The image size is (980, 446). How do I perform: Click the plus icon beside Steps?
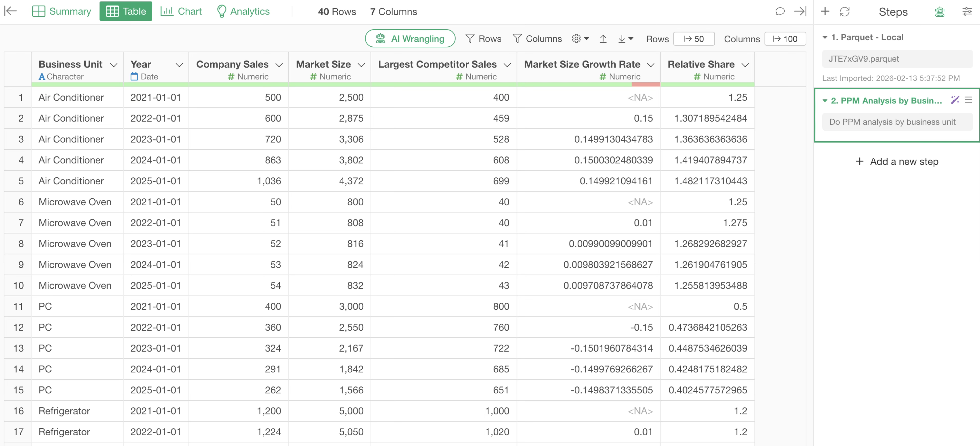pyautogui.click(x=825, y=12)
